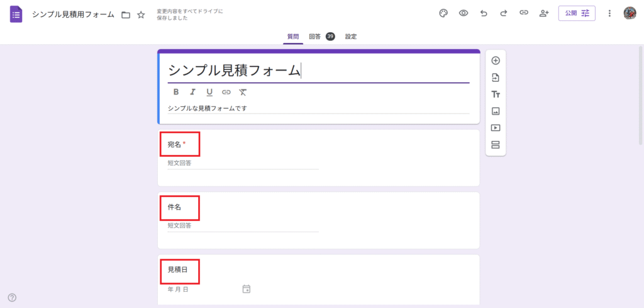Open the Google account avatar

630,13
